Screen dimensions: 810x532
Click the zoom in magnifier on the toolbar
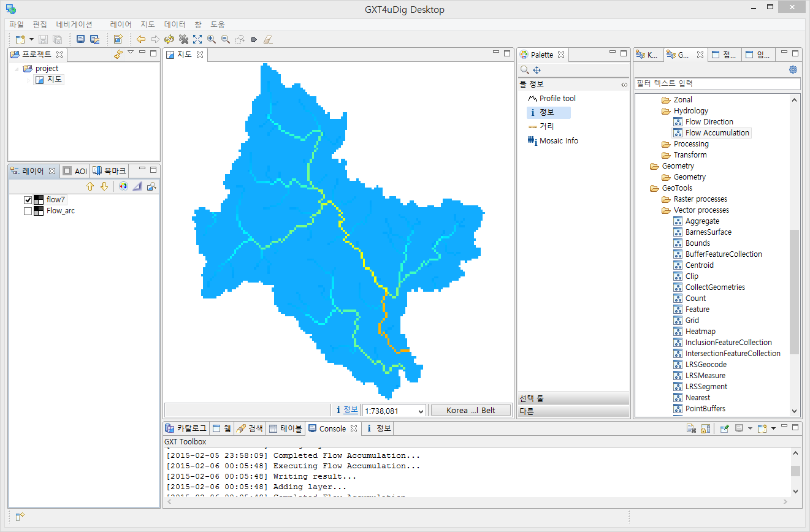(212, 39)
